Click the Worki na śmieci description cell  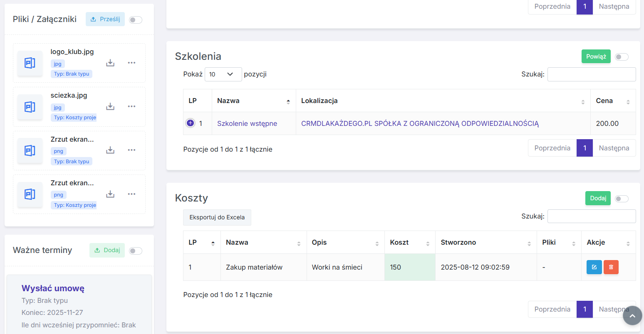[x=346, y=267]
